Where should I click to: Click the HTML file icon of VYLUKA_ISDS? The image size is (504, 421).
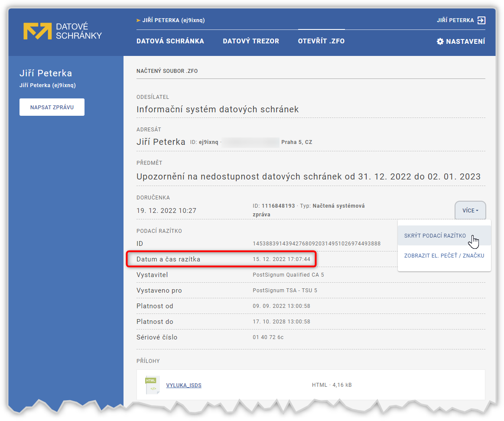coord(152,385)
